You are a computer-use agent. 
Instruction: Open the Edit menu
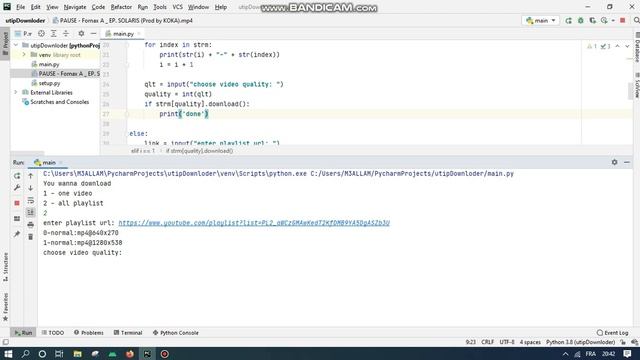click(x=36, y=7)
